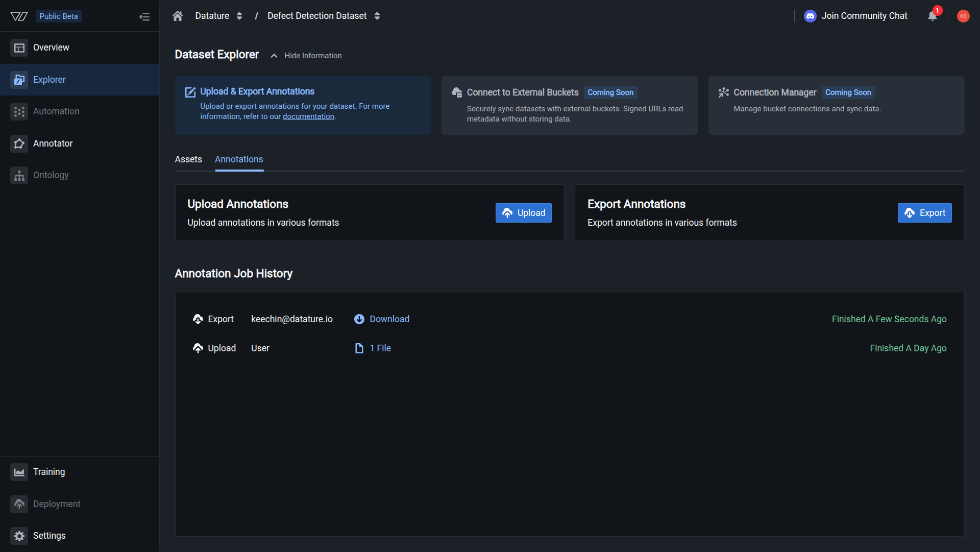The height and width of the screenshot is (552, 980).
Task: Collapse info with Hide Information chevron
Action: (274, 56)
